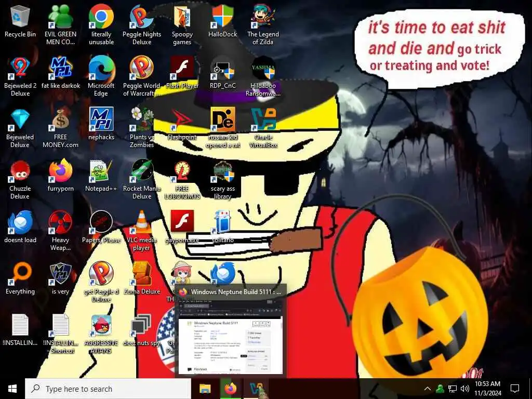Image resolution: width=532 pixels, height=399 pixels.
Task: Select the FREE LOBOTOMYS clock icon
Action: click(182, 171)
